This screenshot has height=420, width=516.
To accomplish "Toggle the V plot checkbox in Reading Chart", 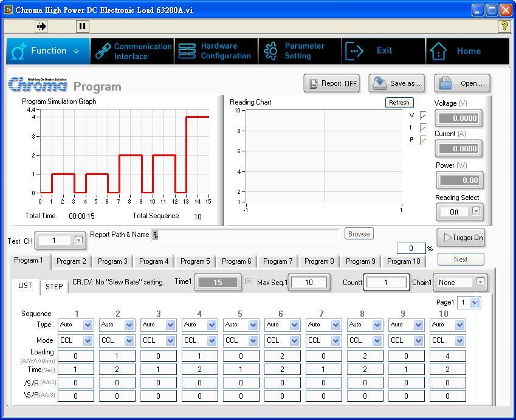I will coord(423,115).
